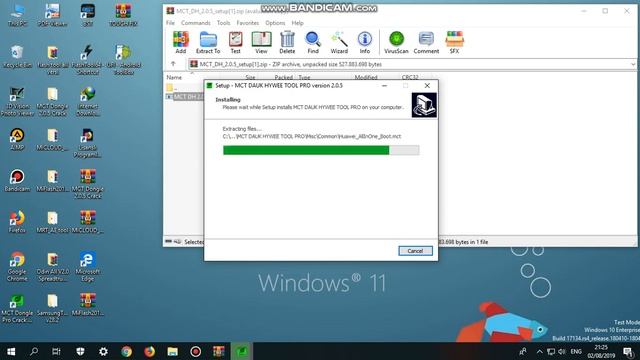Viewport: 640px width, 360px height.
Task: Click the setup computer image in installer header
Action: pyautogui.click(x=424, y=105)
